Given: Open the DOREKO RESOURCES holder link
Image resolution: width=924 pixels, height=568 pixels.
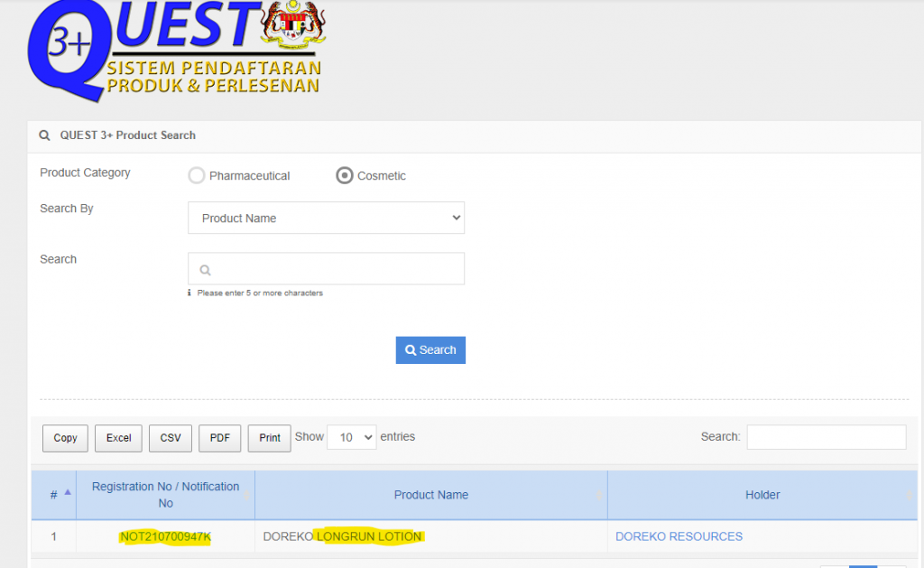Looking at the screenshot, I should coord(679,536).
